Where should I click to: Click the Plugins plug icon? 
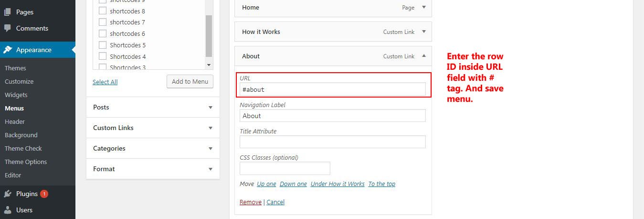[x=8, y=194]
